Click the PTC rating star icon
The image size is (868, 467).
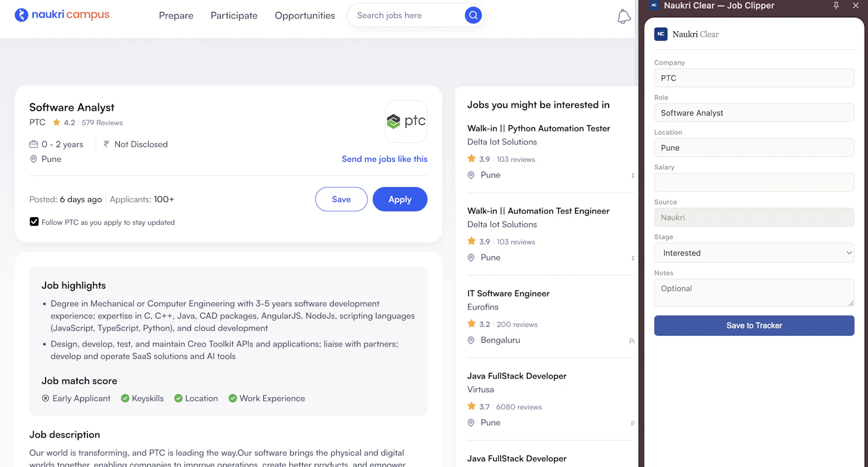(56, 122)
